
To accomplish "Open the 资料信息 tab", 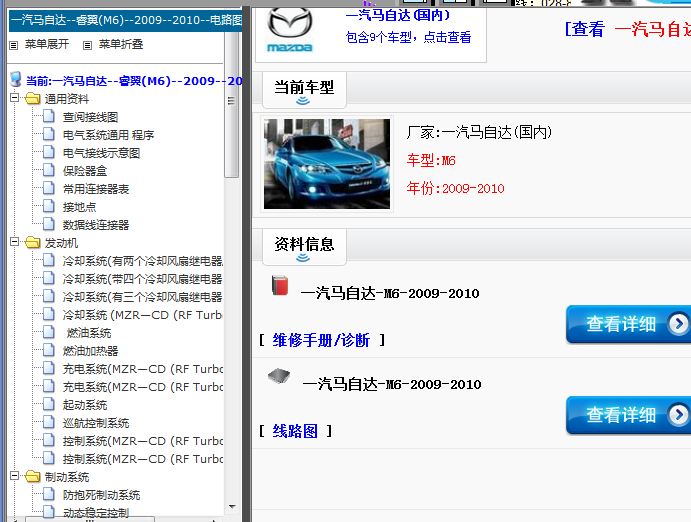I will click(304, 247).
